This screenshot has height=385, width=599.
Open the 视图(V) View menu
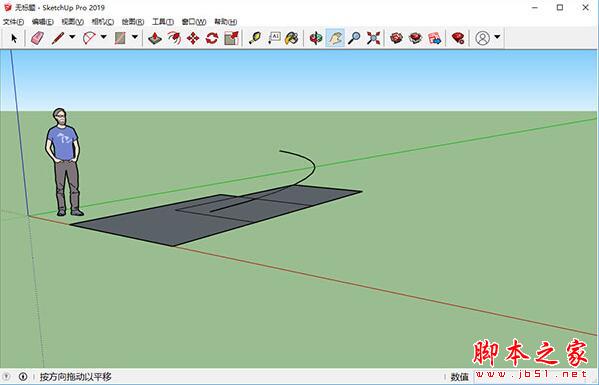pyautogui.click(x=73, y=22)
